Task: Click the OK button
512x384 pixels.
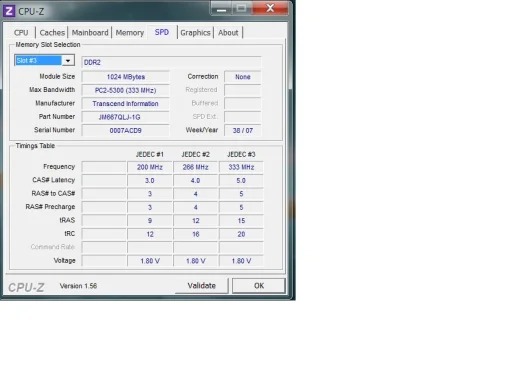Action: (259, 286)
